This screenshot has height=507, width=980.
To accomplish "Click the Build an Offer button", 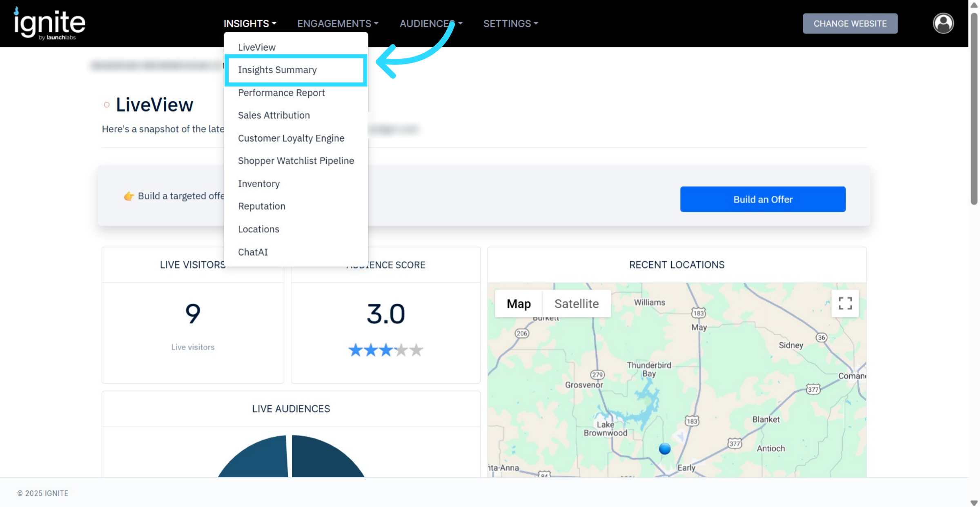I will pyautogui.click(x=762, y=199).
